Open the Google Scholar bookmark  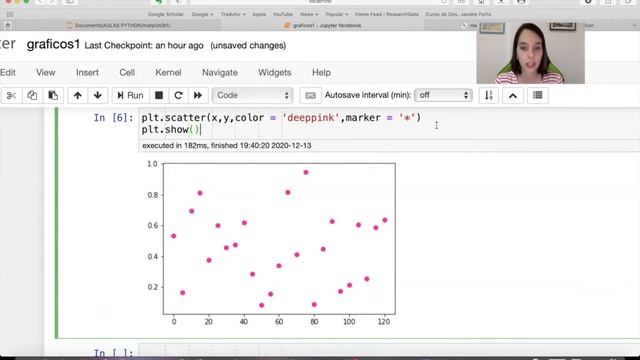[x=166, y=14]
